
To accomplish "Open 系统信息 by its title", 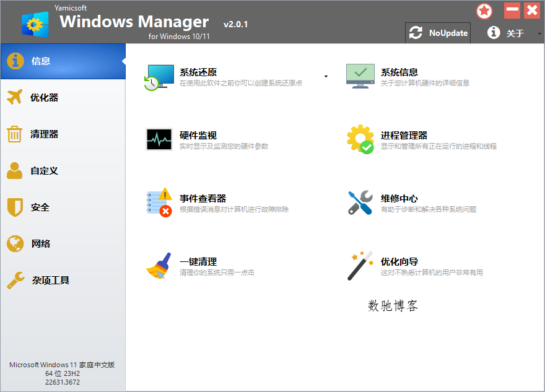I will click(399, 72).
